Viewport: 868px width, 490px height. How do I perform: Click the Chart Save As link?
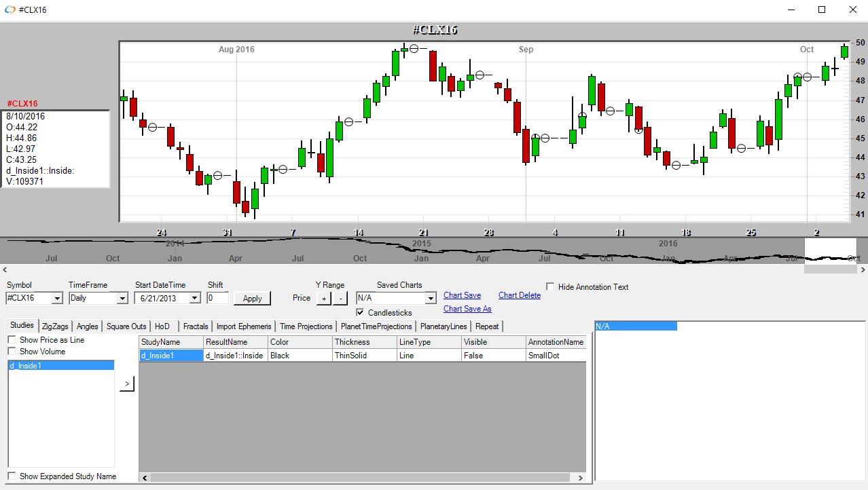[x=467, y=309]
